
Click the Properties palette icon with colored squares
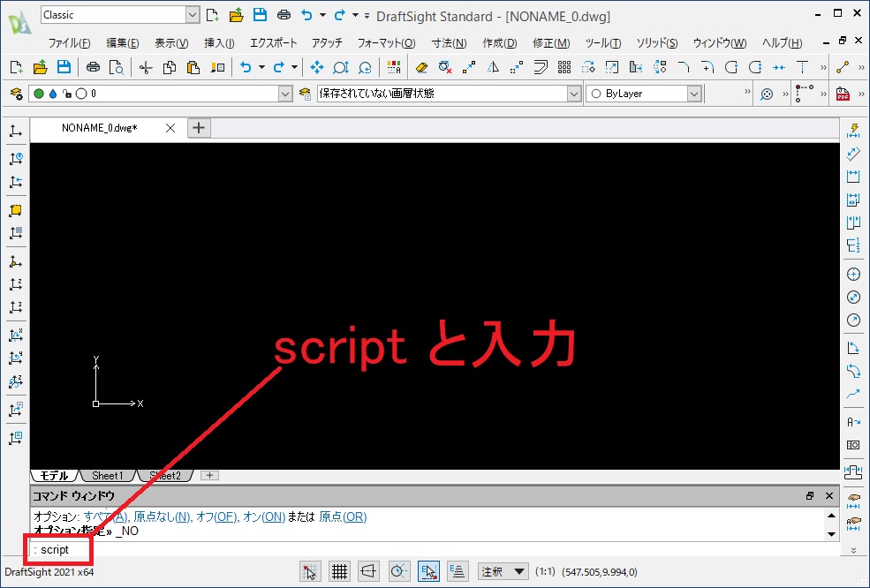[394, 68]
